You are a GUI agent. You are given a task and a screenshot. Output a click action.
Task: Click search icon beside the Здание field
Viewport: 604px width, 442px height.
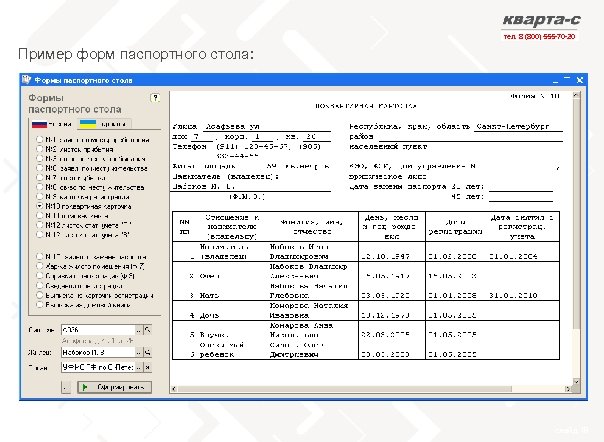point(147,330)
